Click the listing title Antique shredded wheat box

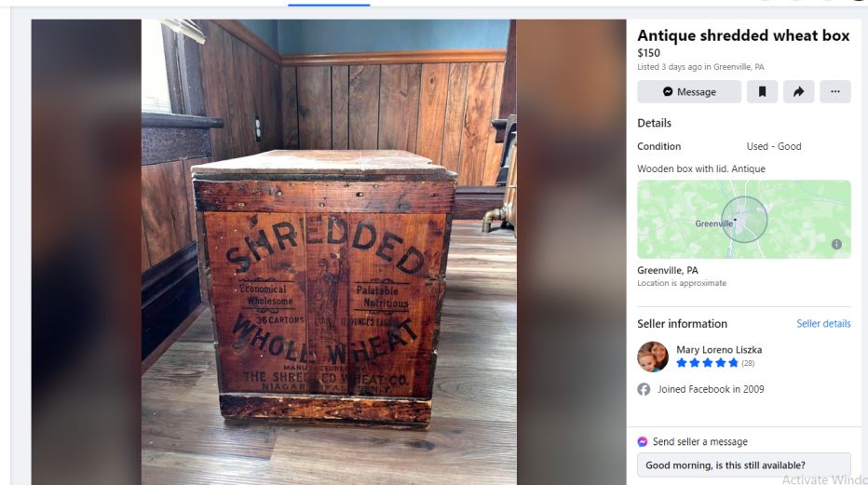(743, 35)
